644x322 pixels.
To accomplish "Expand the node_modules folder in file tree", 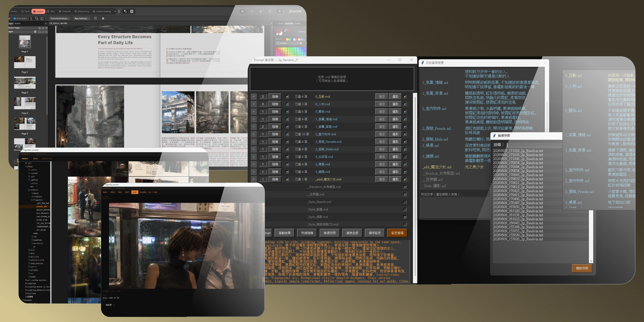I will pyautogui.click(x=29, y=264).
